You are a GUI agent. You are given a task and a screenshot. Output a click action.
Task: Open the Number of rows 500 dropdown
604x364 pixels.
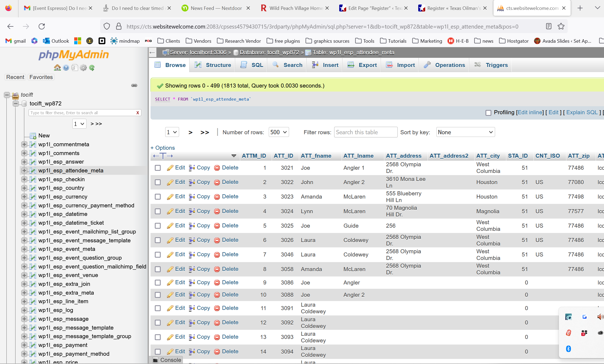278,132
